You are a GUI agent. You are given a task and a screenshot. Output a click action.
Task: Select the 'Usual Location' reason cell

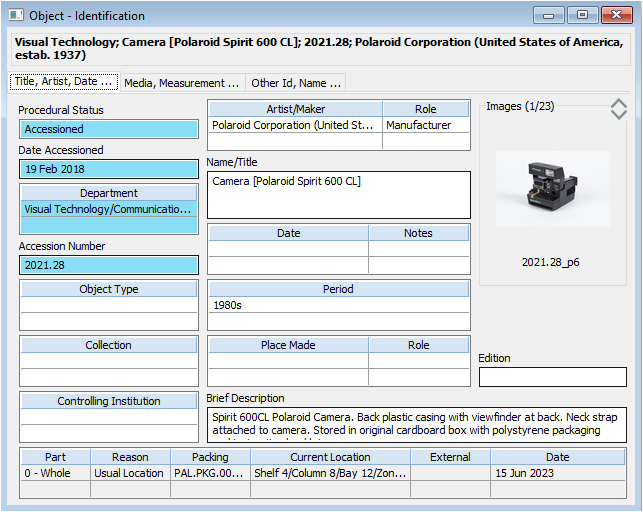click(130, 473)
